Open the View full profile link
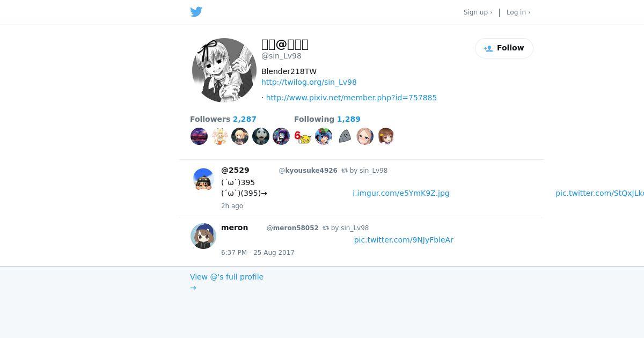 (226, 277)
